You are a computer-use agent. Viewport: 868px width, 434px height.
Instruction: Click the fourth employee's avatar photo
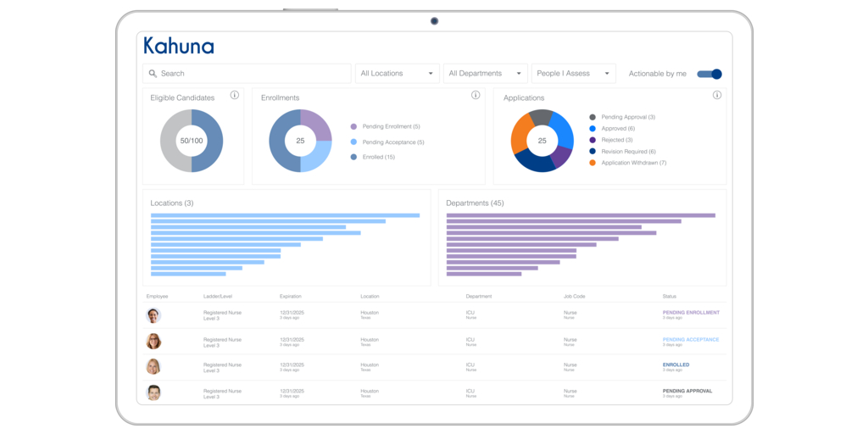click(153, 393)
